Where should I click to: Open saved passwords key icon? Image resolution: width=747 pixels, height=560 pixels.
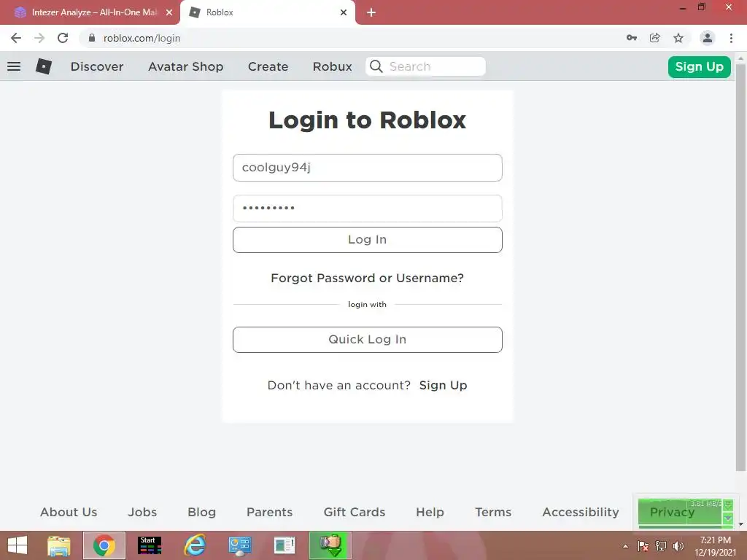pyautogui.click(x=632, y=38)
